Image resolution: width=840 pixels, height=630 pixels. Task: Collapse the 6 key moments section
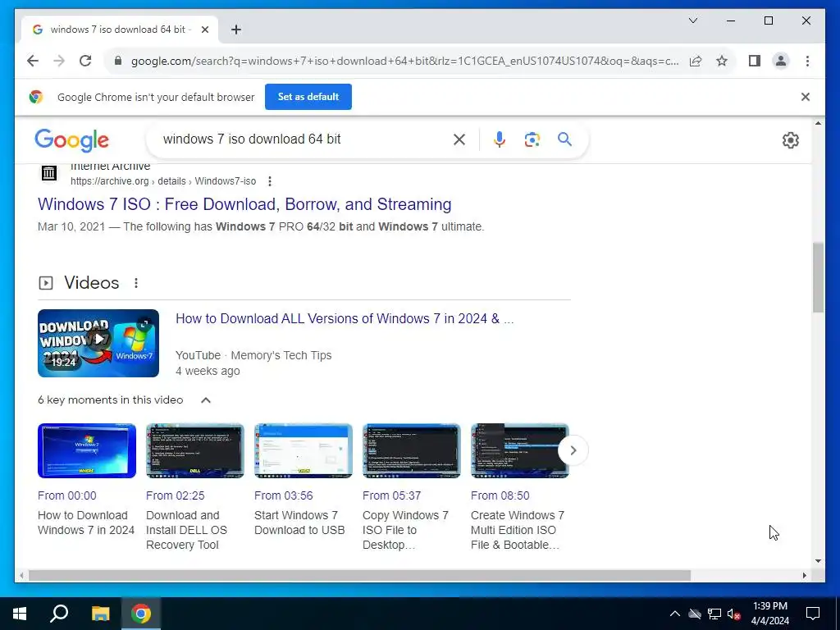tap(206, 400)
